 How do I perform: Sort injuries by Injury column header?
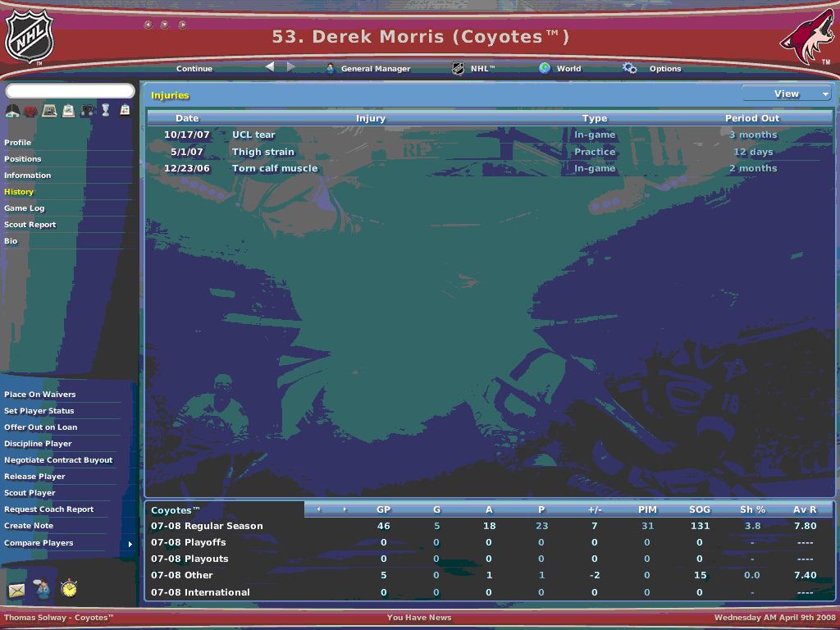pyautogui.click(x=371, y=118)
